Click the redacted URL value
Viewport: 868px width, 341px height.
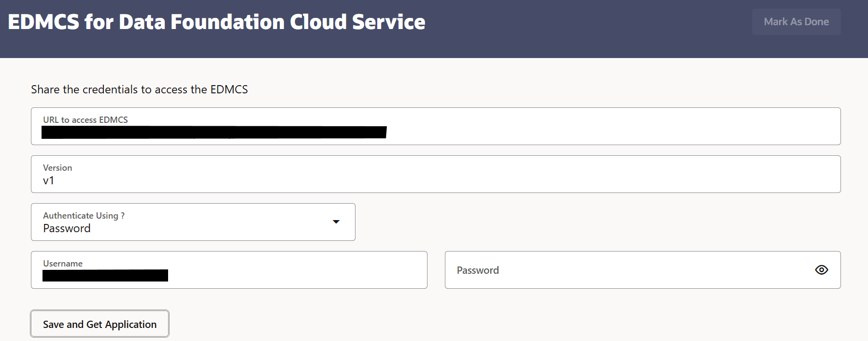click(214, 132)
